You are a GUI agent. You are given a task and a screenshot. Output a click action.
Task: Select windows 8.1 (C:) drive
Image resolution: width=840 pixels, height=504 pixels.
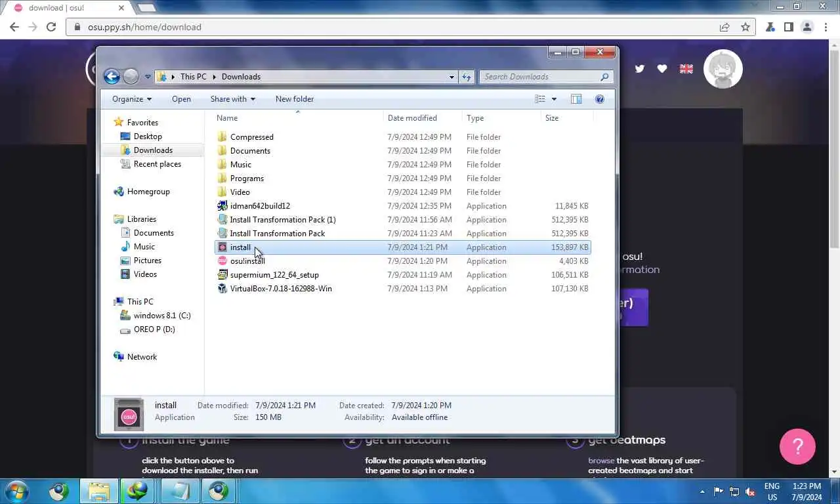coord(162,316)
